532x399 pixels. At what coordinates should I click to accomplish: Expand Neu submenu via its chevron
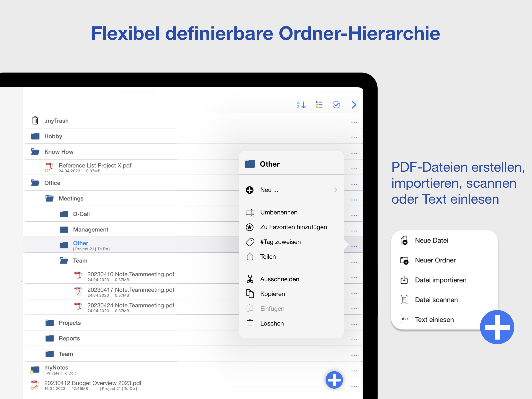(336, 190)
